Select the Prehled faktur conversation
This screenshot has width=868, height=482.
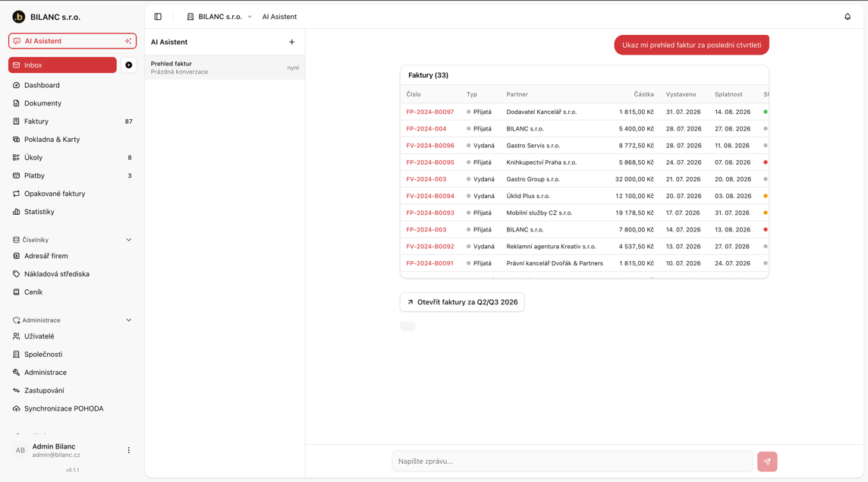click(225, 68)
